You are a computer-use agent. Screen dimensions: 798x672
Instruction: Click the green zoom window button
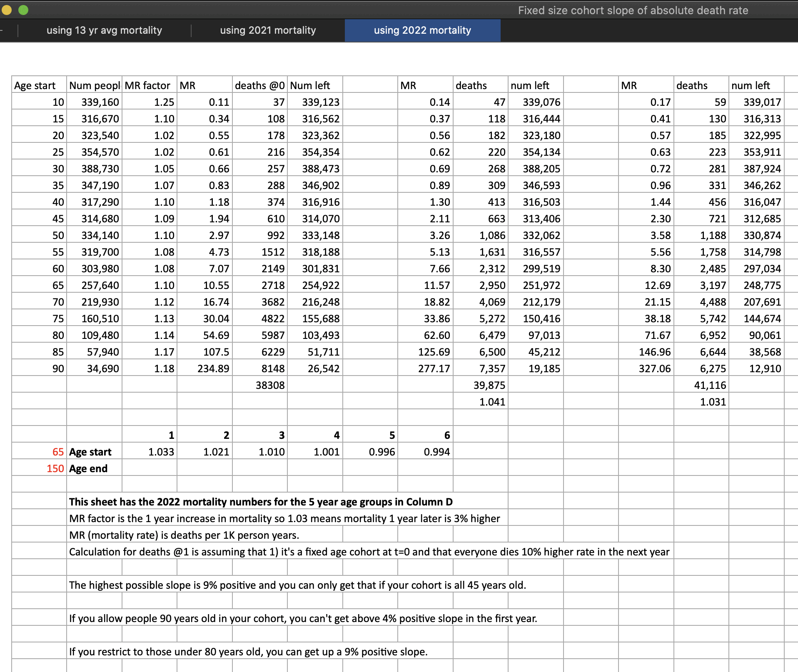(x=23, y=10)
